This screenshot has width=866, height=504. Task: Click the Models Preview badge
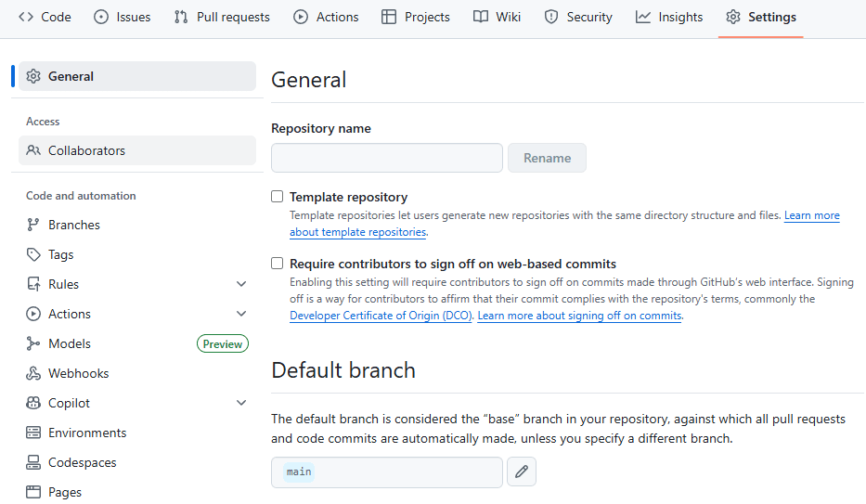pyautogui.click(x=223, y=344)
